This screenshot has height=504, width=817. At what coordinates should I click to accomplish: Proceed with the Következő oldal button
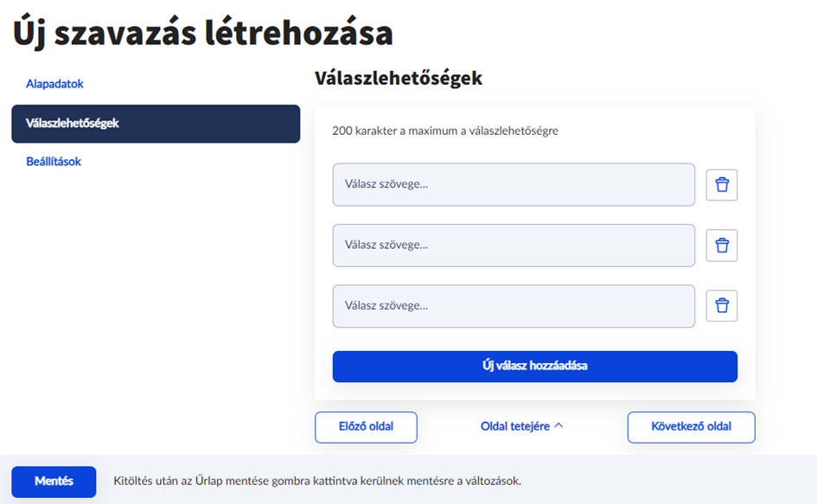(691, 427)
